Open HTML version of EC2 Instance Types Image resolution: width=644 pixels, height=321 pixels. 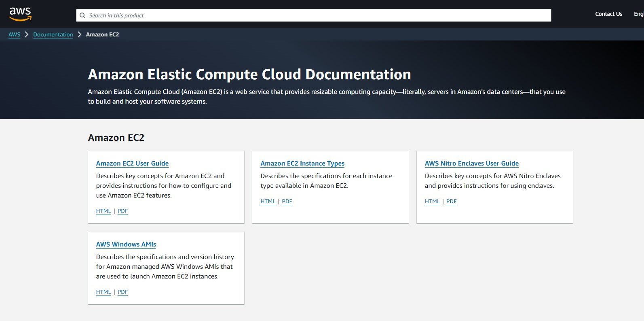tap(268, 201)
